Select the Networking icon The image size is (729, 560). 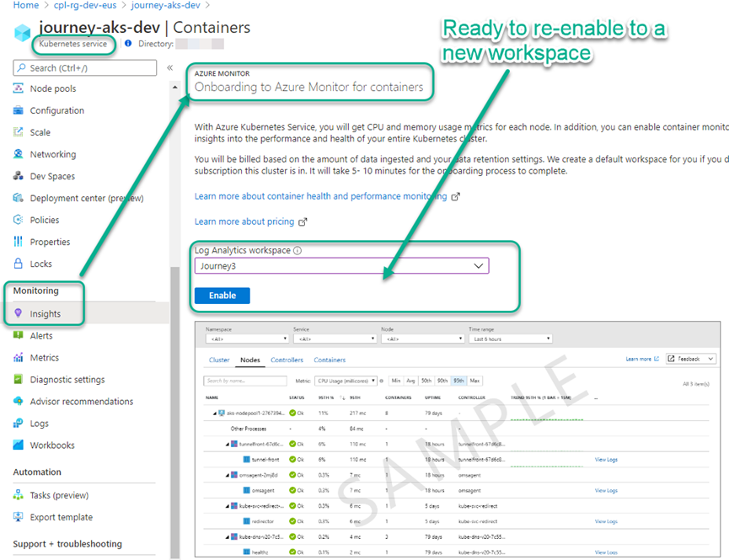pos(19,154)
